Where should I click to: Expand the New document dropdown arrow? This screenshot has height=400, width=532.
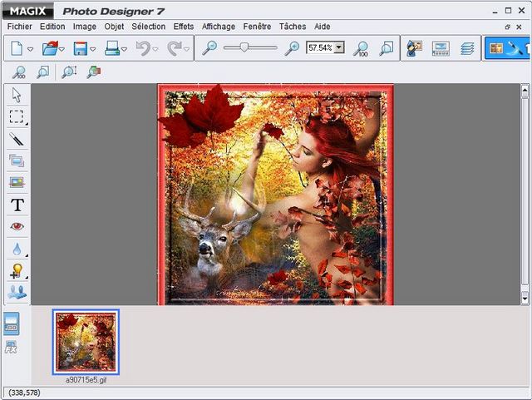pyautogui.click(x=30, y=50)
